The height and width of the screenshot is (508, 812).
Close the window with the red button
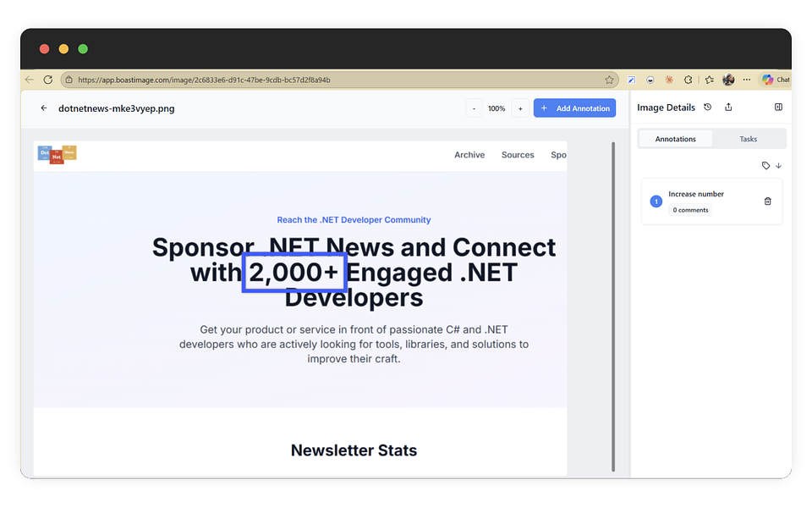(45, 49)
